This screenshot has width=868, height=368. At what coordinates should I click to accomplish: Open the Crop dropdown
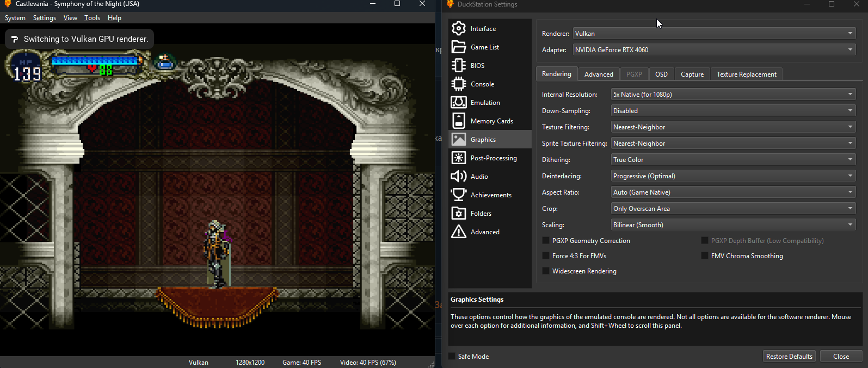733,208
